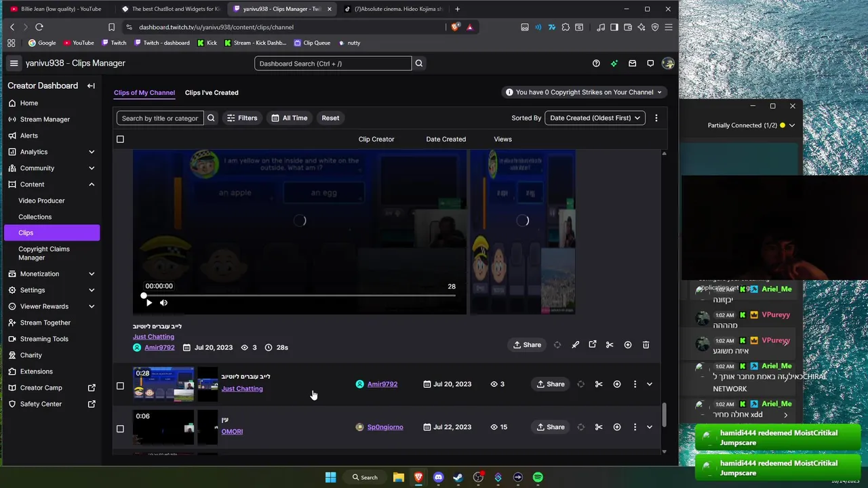Open Video Producer in the sidebar
868x488 pixels.
click(41, 201)
